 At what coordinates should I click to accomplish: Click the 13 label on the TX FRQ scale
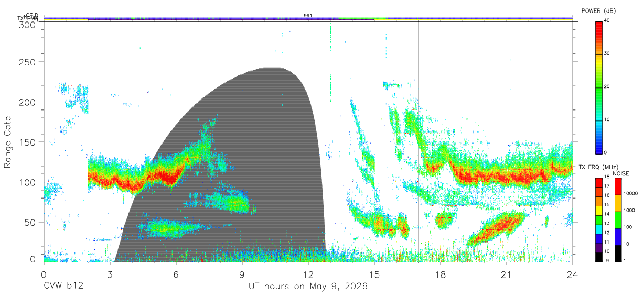[x=606, y=223]
